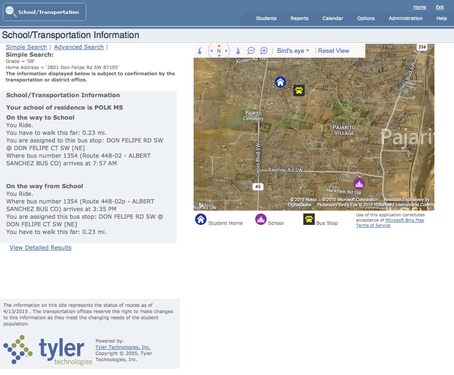Open the Calendar menu
The width and height of the screenshot is (454, 375).
tap(332, 18)
